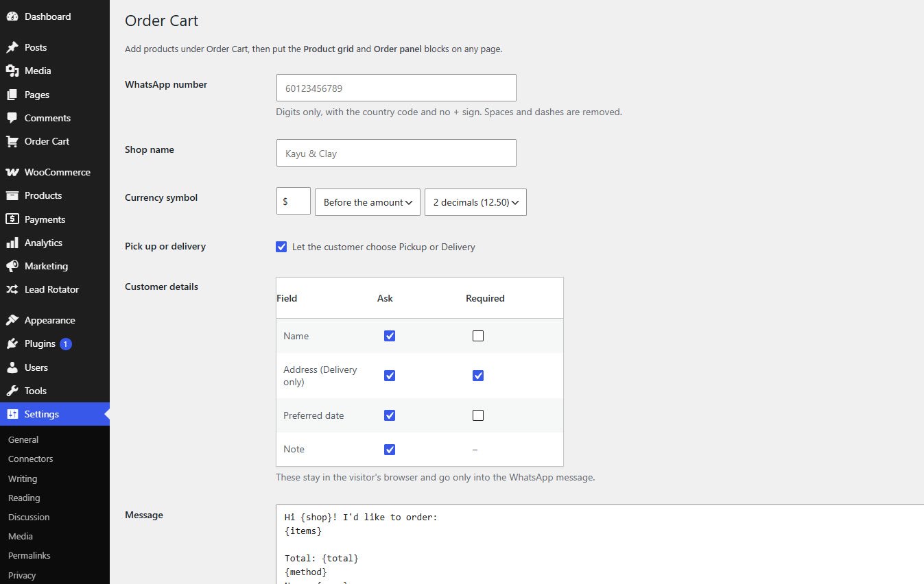This screenshot has height=584, width=924.
Task: Open the Discussion settings link
Action: [29, 517]
